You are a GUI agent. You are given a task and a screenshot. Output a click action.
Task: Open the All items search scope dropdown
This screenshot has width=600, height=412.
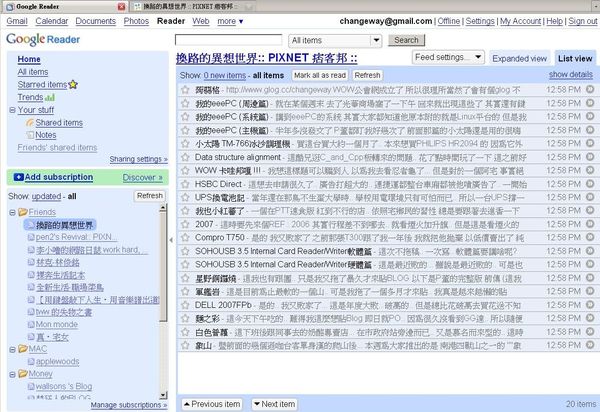pyautogui.click(x=335, y=40)
